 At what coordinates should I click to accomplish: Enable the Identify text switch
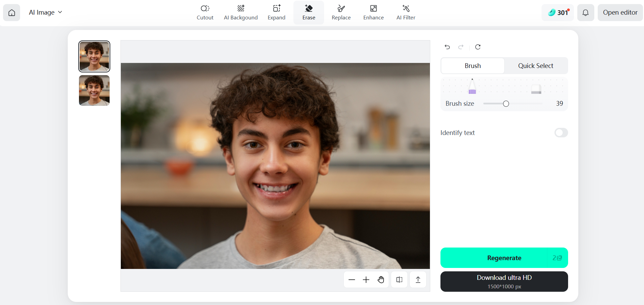pyautogui.click(x=561, y=133)
